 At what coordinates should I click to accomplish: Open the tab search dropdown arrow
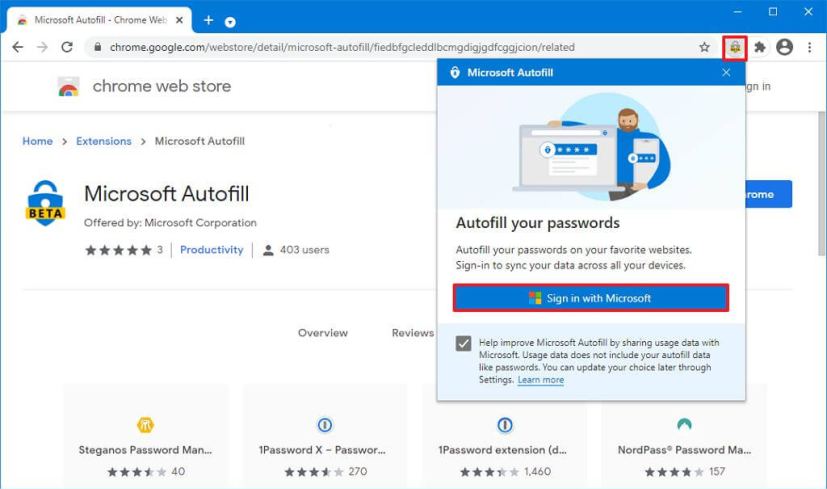pyautogui.click(x=230, y=22)
